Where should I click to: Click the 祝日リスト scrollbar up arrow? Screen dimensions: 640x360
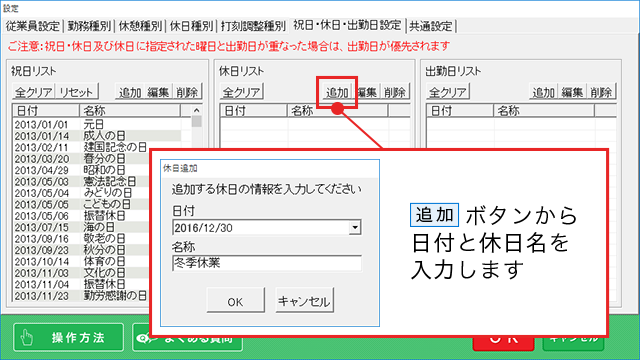[196, 110]
